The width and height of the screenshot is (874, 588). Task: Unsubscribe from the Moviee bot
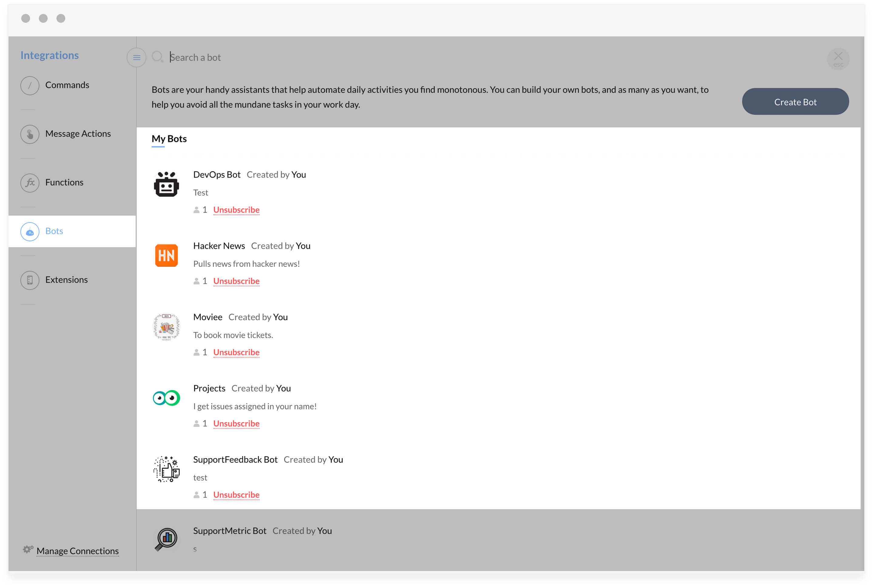236,352
